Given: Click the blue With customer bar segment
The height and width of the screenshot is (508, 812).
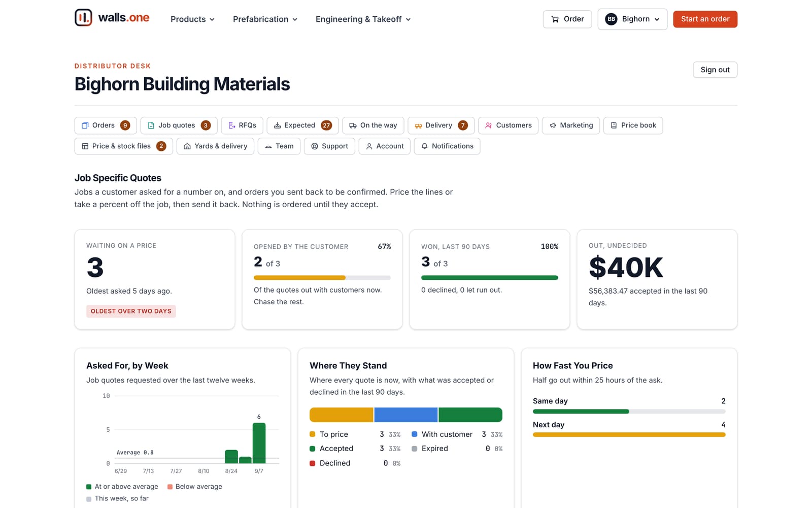Looking at the screenshot, I should (406, 415).
